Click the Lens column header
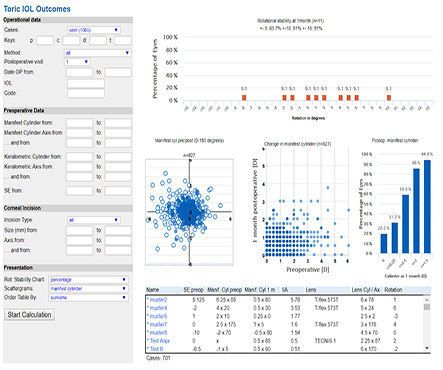The height and width of the screenshot is (370, 443). point(311,290)
